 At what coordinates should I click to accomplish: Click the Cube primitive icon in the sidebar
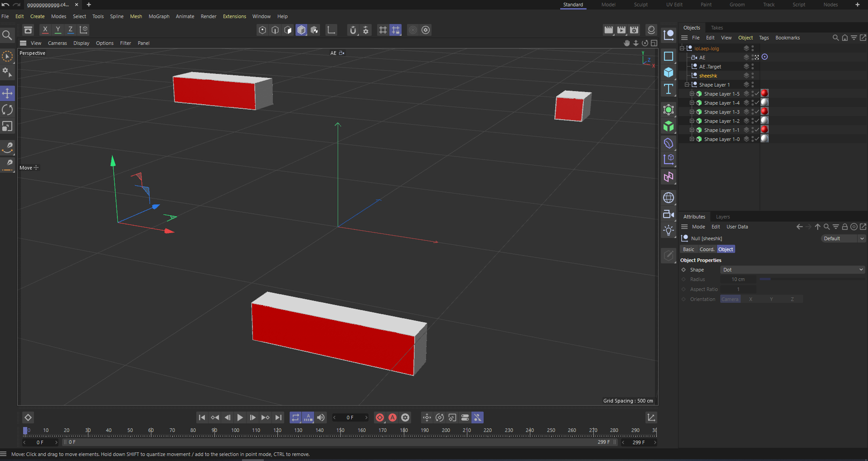point(669,72)
